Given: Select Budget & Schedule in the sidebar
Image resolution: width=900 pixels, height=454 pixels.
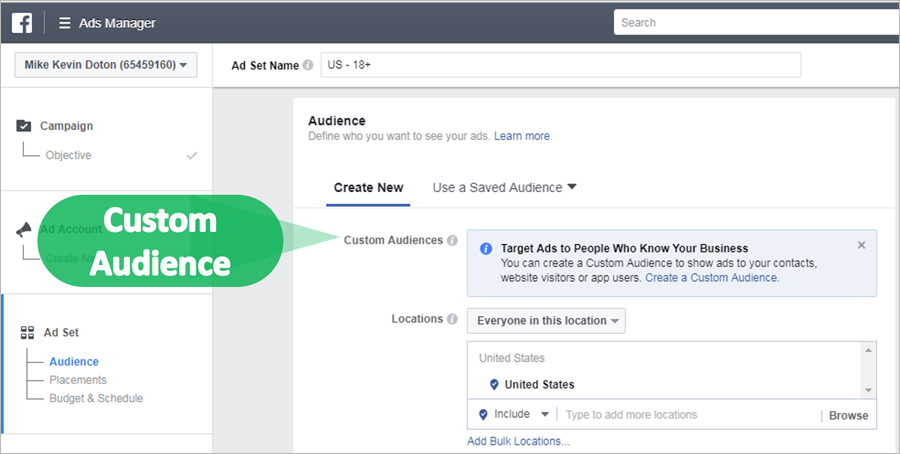Looking at the screenshot, I should (96, 398).
